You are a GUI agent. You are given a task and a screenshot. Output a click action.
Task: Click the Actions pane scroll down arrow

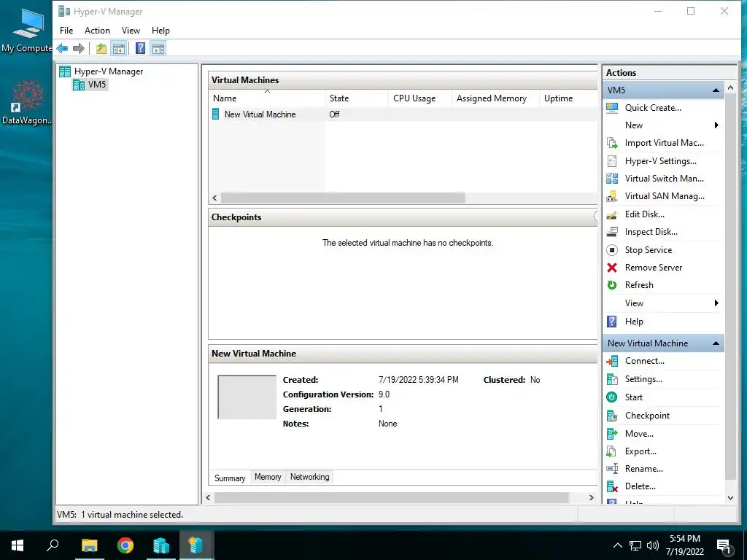pyautogui.click(x=730, y=498)
